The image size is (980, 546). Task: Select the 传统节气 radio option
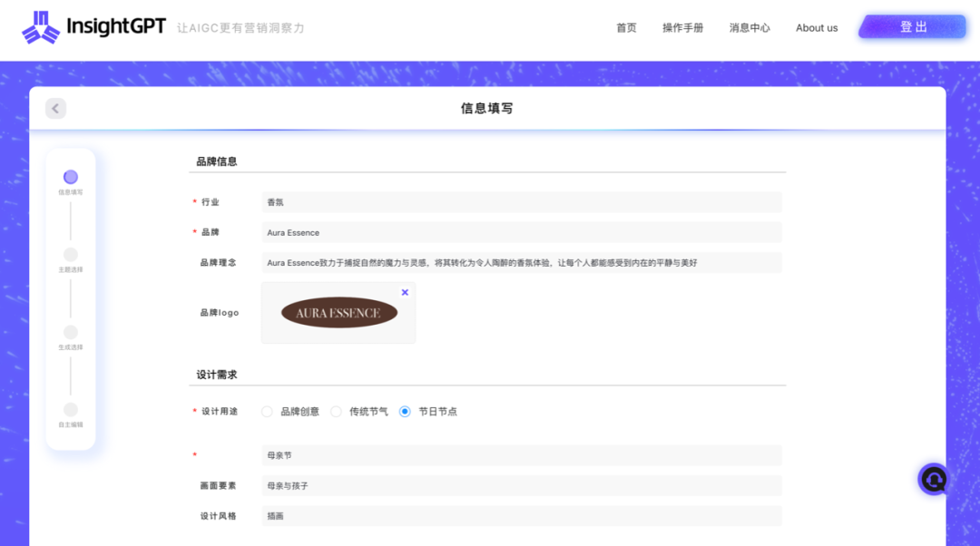coord(336,411)
